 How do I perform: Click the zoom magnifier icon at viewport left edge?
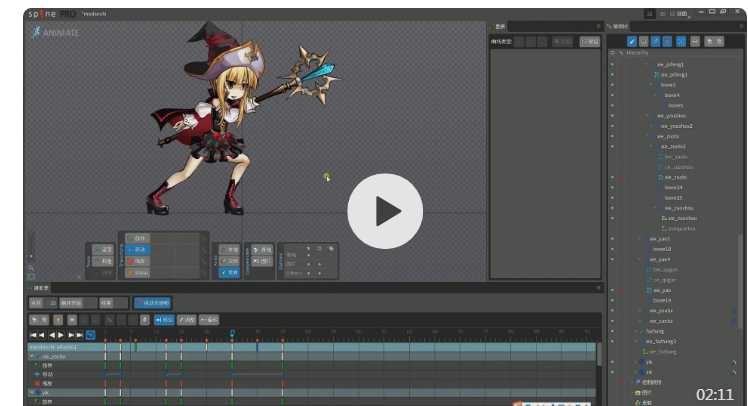31,268
